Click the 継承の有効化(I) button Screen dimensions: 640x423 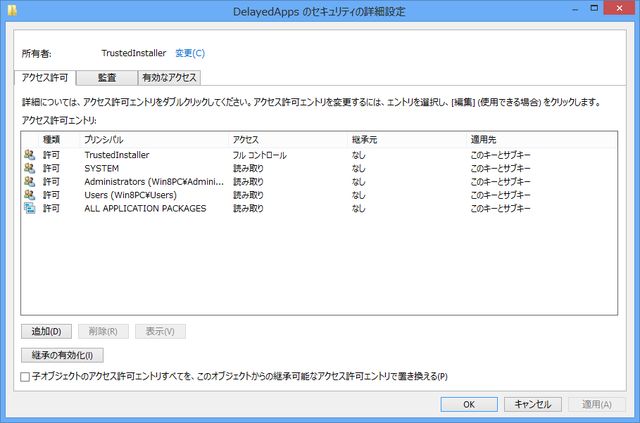[62, 355]
